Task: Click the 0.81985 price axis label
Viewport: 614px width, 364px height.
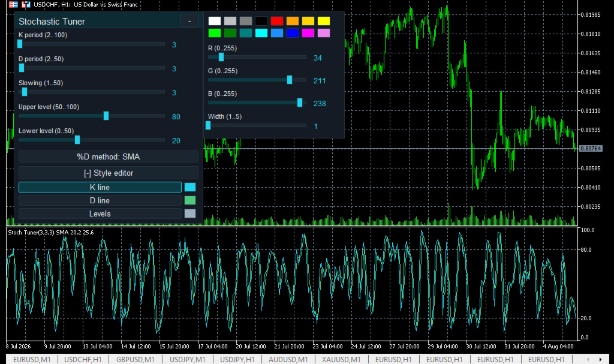Action: (591, 14)
